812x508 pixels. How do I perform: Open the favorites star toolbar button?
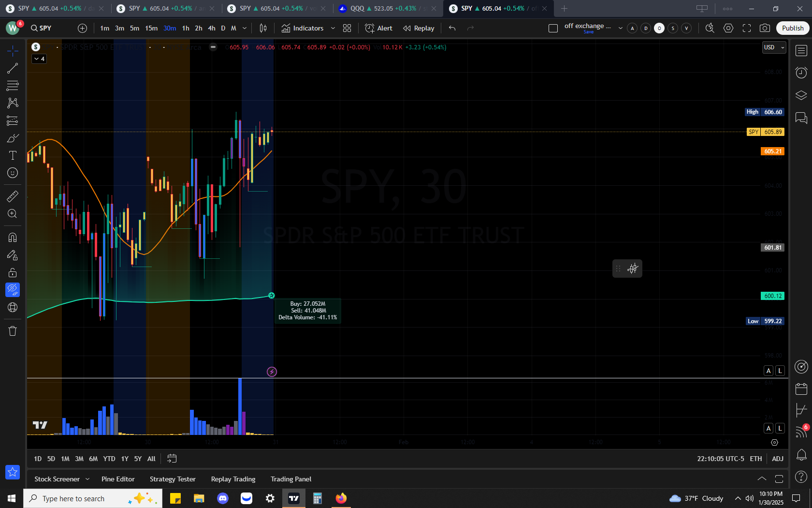pos(13,472)
